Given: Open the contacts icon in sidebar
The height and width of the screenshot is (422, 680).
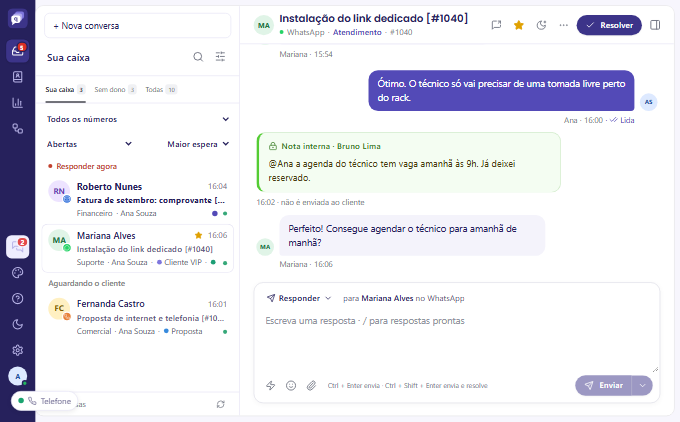Looking at the screenshot, I should pos(17,77).
